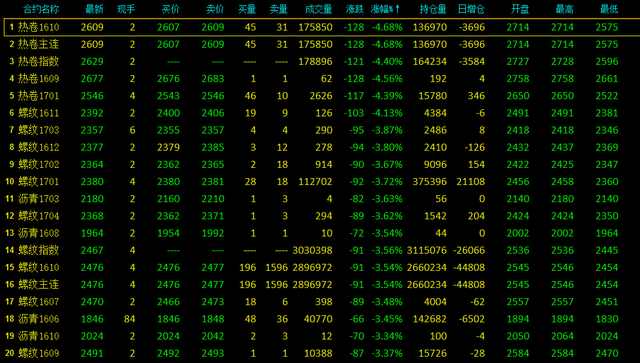Select the 螺纹1612 contract name
Image resolution: width=640 pixels, height=363 pixels.
[x=39, y=147]
